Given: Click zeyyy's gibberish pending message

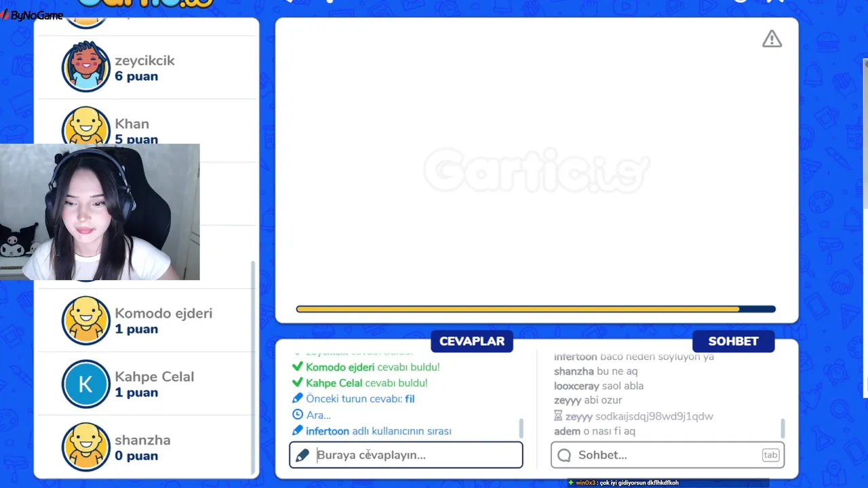Looking at the screenshot, I should 639,416.
